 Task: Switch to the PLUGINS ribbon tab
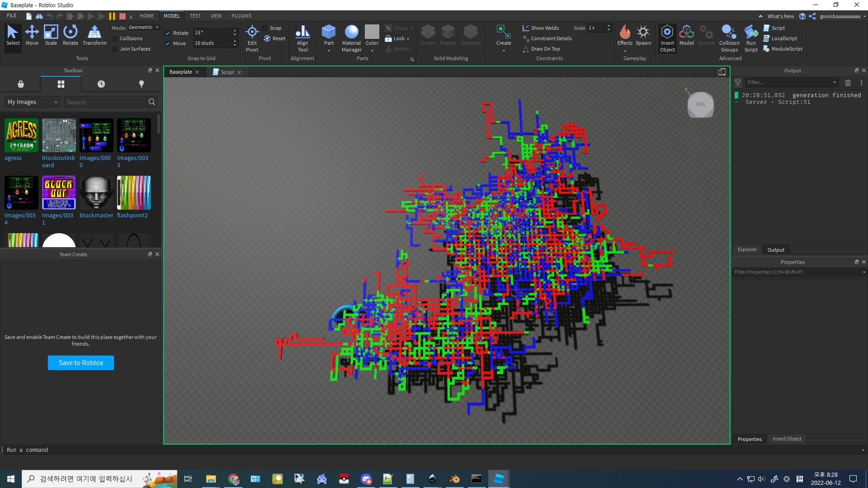241,16
